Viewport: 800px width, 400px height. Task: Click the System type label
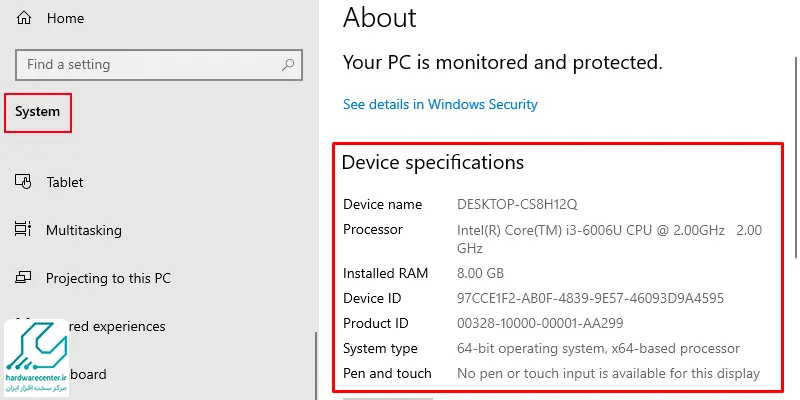(381, 349)
